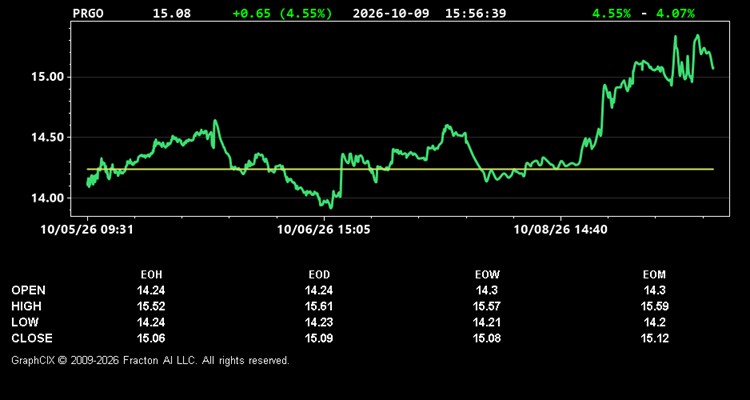The width and height of the screenshot is (750, 400).
Task: Select the current price 15.08
Action: 171,13
